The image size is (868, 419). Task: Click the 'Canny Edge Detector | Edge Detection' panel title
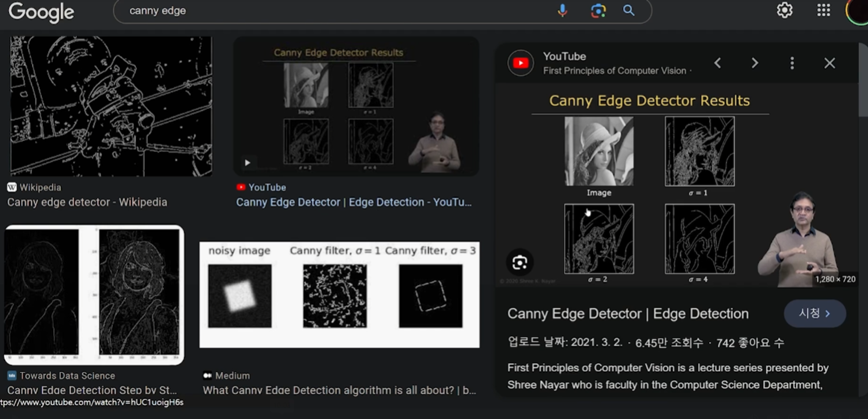click(628, 314)
